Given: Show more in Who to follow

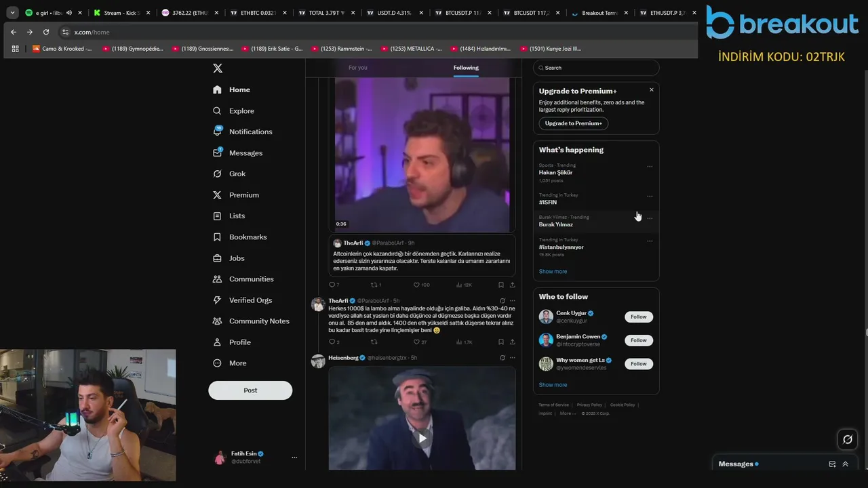Looking at the screenshot, I should pos(553,385).
